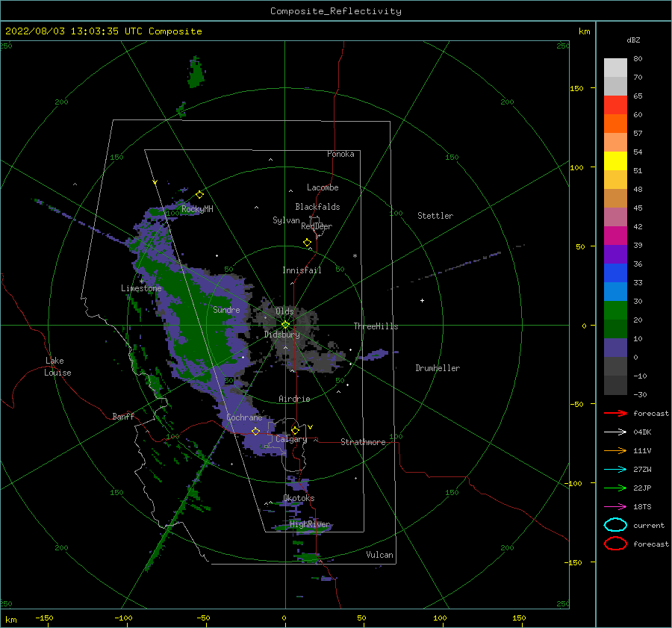Click the Innisfail city label
Image resolution: width=672 pixels, height=628 pixels.
click(302, 270)
